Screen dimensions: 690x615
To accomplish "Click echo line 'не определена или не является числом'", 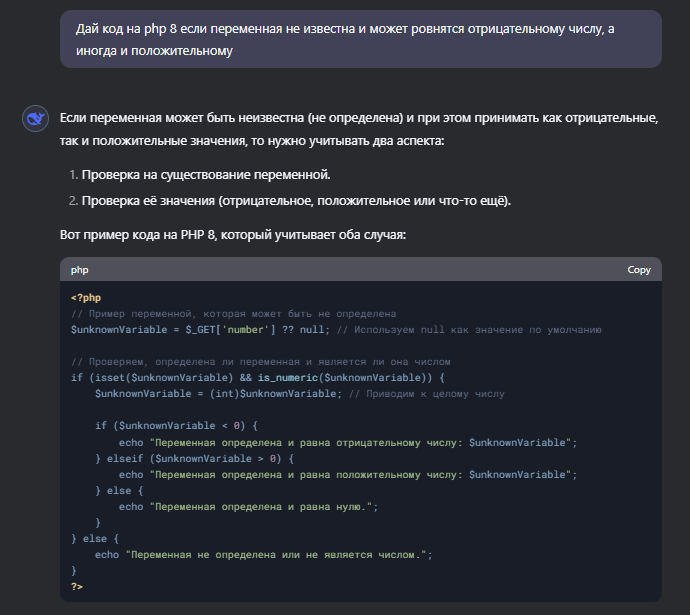I will 264,555.
